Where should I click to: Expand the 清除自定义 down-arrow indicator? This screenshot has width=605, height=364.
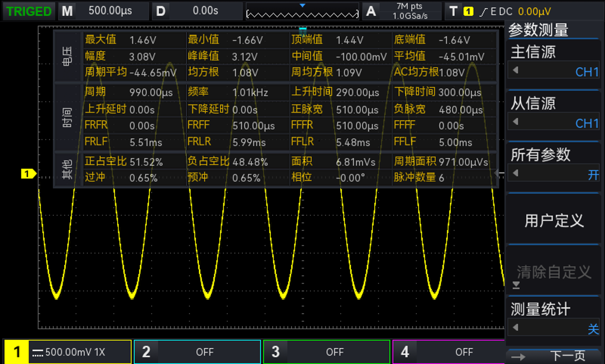tap(516, 285)
